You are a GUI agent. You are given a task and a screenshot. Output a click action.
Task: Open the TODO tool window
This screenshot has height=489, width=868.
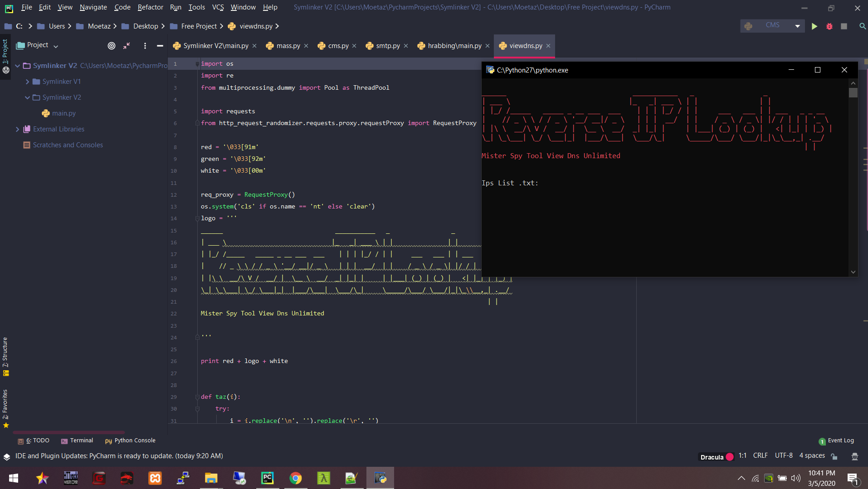34,441
